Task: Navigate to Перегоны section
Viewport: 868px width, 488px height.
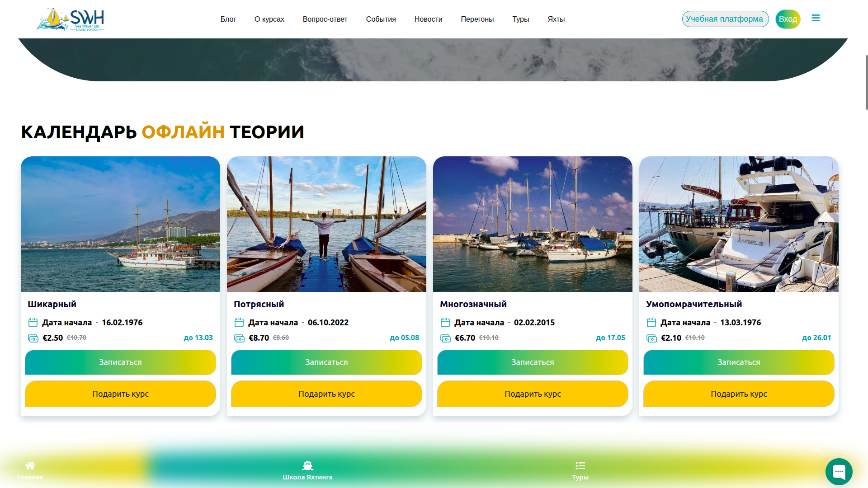Action: tap(477, 19)
